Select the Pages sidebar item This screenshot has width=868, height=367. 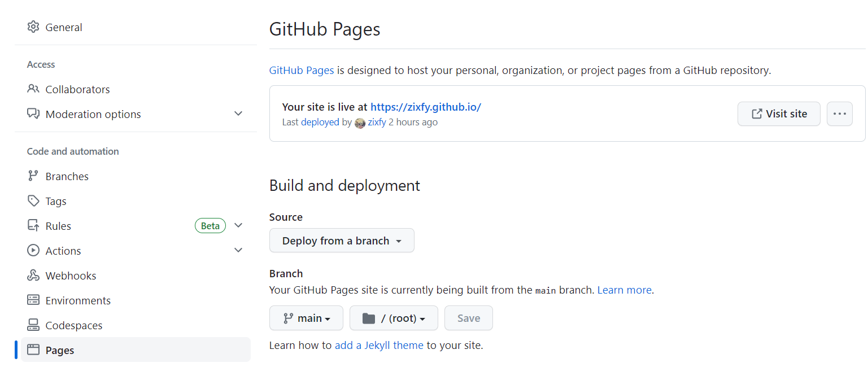coord(136,350)
